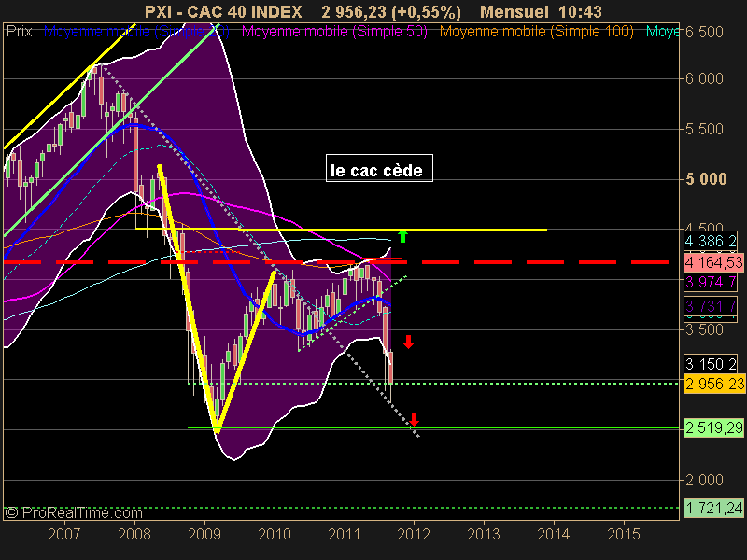The height and width of the screenshot is (560, 747).
Task: Click the '2007' year on the time axis
Action: click(64, 534)
